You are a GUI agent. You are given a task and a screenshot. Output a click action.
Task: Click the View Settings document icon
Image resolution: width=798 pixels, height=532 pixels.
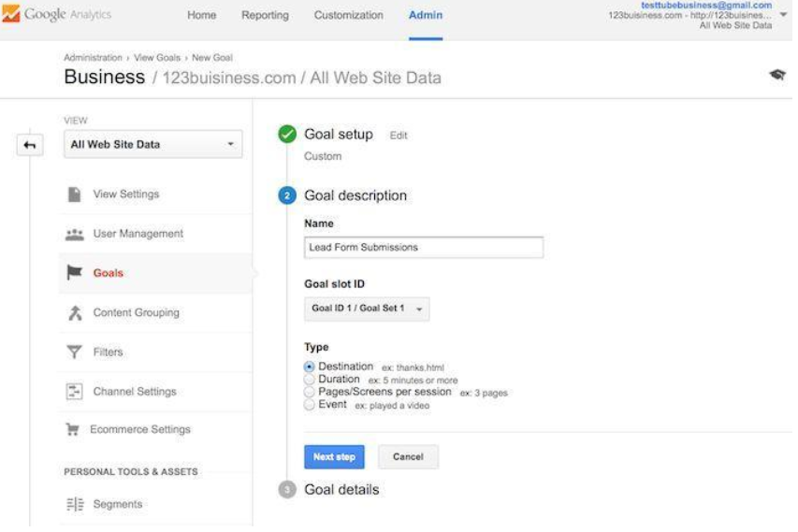pyautogui.click(x=75, y=194)
